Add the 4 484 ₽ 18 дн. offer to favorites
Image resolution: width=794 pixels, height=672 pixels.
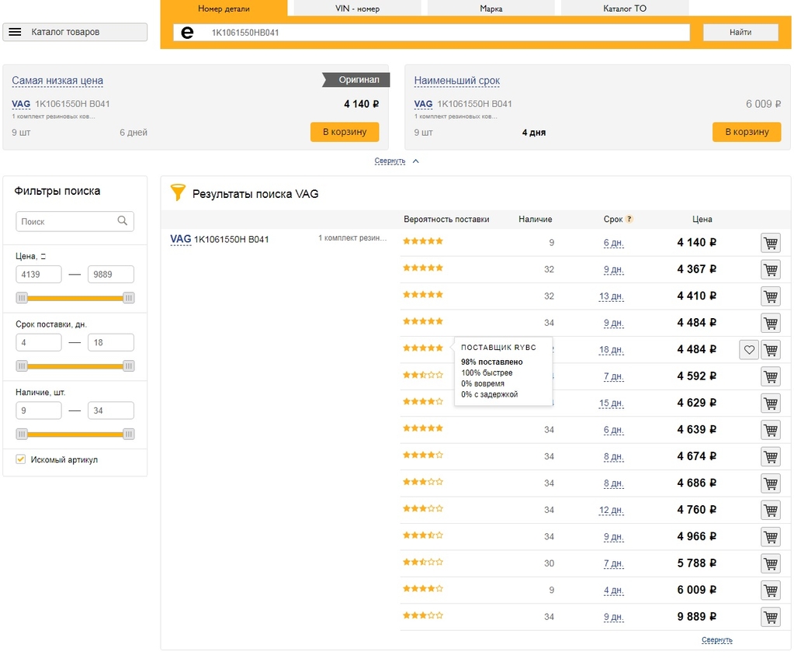click(749, 349)
